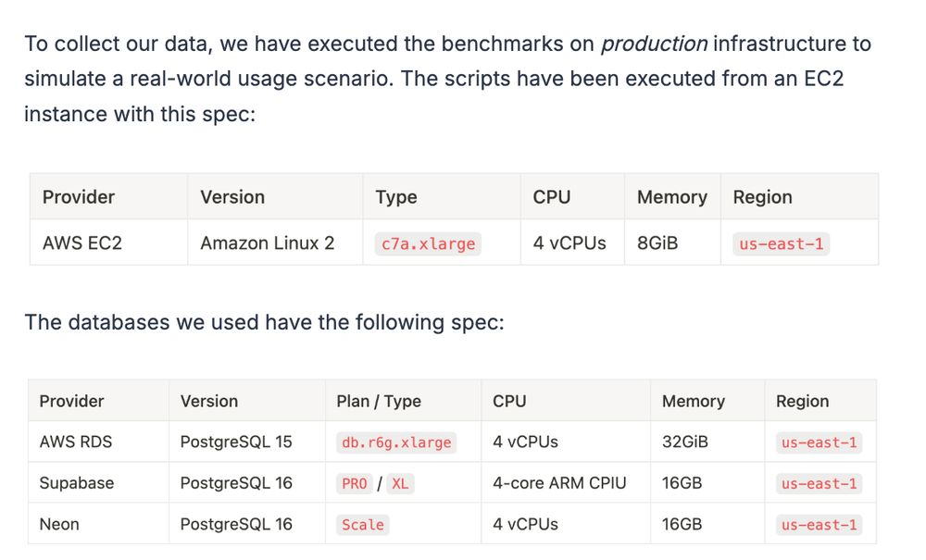The height and width of the screenshot is (560, 926).
Task: Click the Plan / Type column header
Action: (x=379, y=402)
